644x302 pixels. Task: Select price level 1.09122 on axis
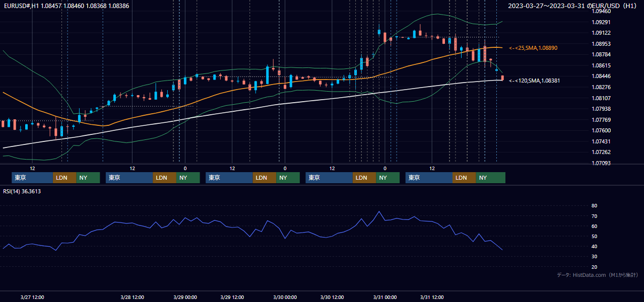tap(601, 33)
